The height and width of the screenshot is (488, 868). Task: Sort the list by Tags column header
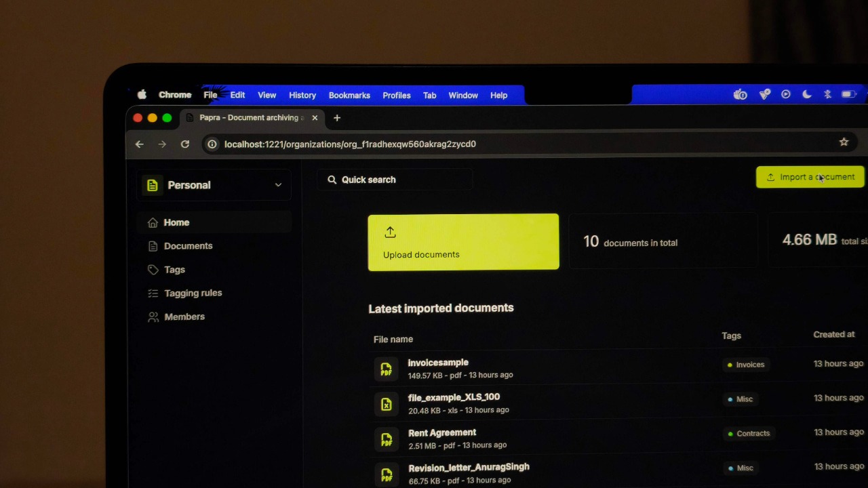click(731, 335)
